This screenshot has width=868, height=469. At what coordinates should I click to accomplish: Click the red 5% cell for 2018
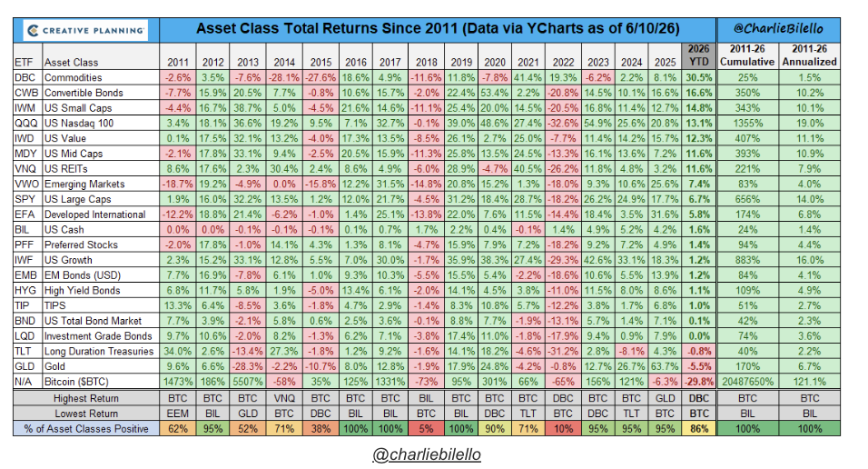(425, 428)
